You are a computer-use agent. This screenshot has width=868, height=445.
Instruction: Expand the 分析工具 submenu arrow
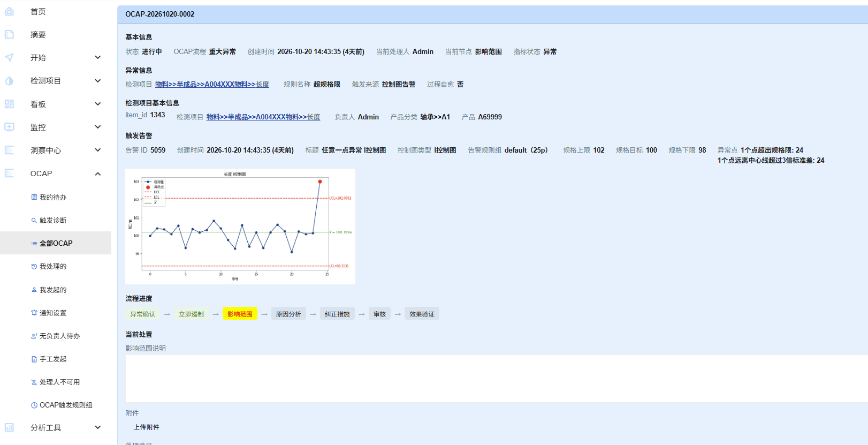click(x=98, y=427)
